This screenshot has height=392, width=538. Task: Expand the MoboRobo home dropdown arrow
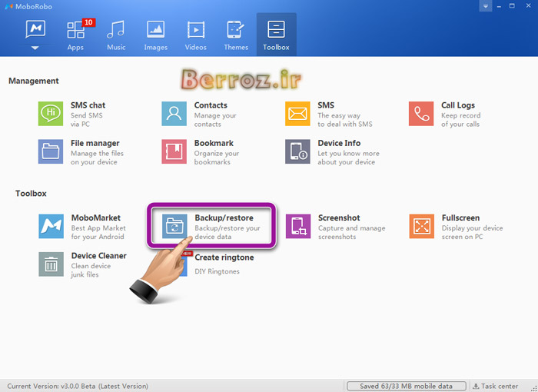[x=35, y=47]
